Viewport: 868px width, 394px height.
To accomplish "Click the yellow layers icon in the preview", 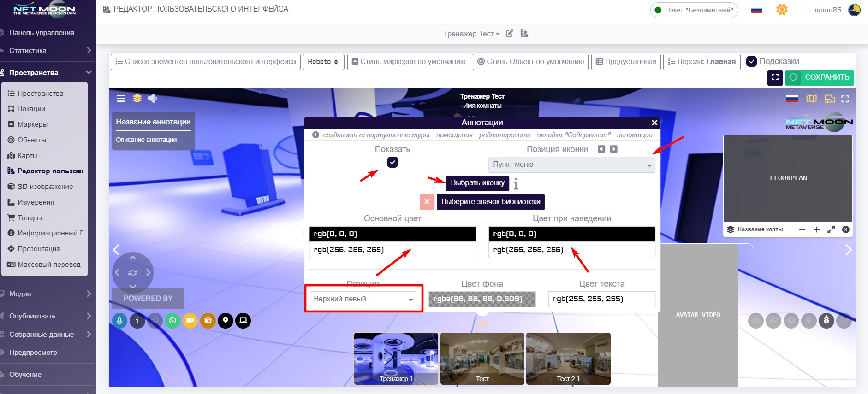I will [x=137, y=98].
